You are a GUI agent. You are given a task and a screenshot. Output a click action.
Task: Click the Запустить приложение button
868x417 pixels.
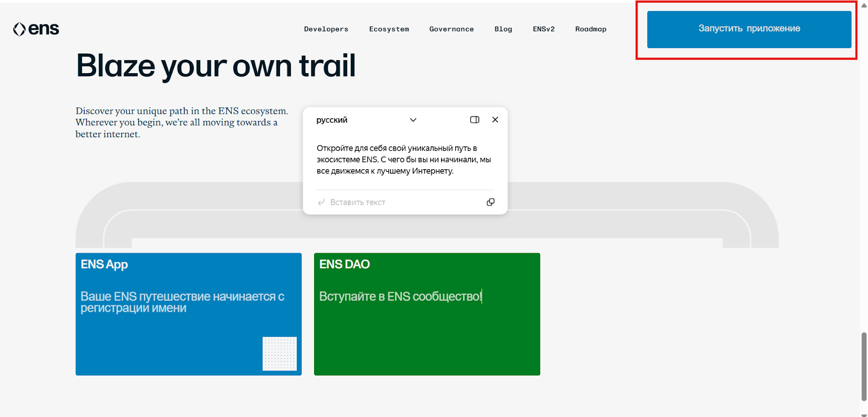coord(749,29)
